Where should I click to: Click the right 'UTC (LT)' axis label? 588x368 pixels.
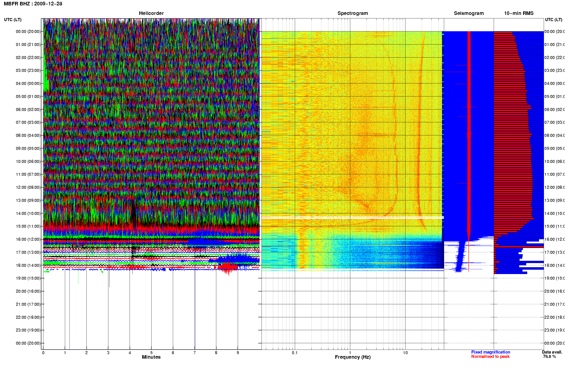(x=553, y=20)
